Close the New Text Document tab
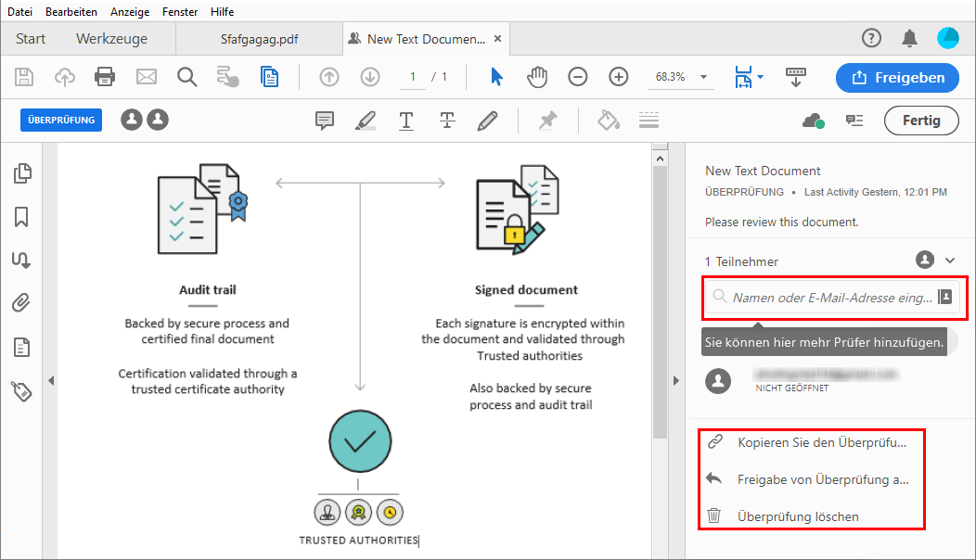Image resolution: width=976 pixels, height=560 pixels. pyautogui.click(x=497, y=39)
